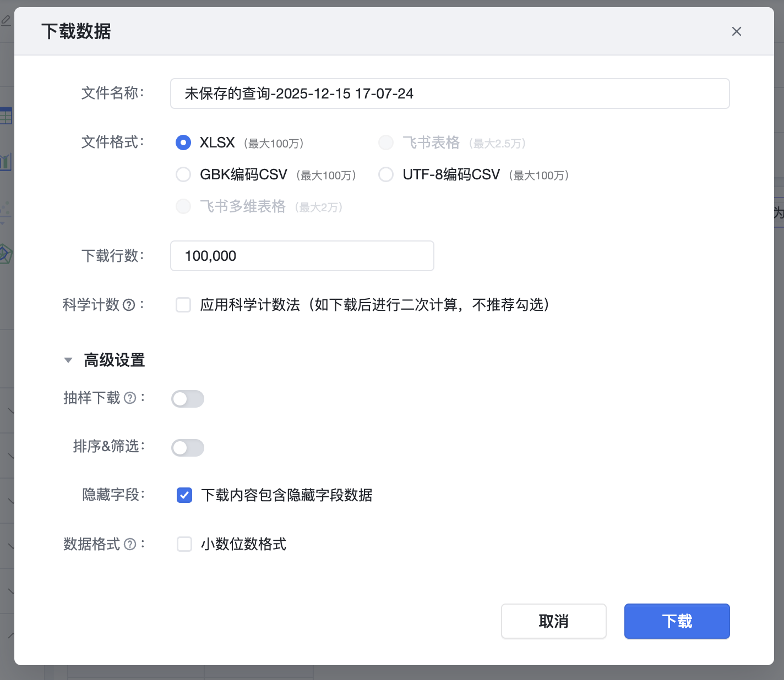This screenshot has width=784, height=680.
Task: Uncheck 下载内容包含隐藏字段数据
Action: (x=184, y=495)
